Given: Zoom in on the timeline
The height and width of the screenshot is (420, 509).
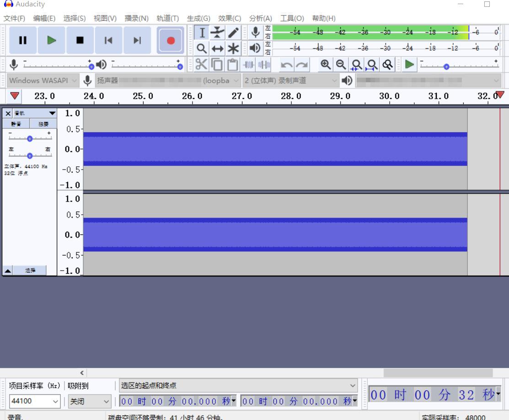Looking at the screenshot, I should [x=325, y=64].
